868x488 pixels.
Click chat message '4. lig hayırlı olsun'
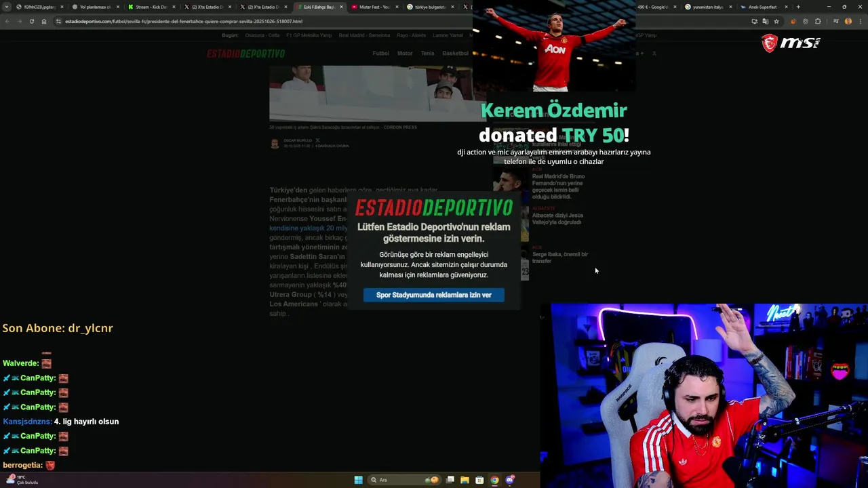coord(86,422)
